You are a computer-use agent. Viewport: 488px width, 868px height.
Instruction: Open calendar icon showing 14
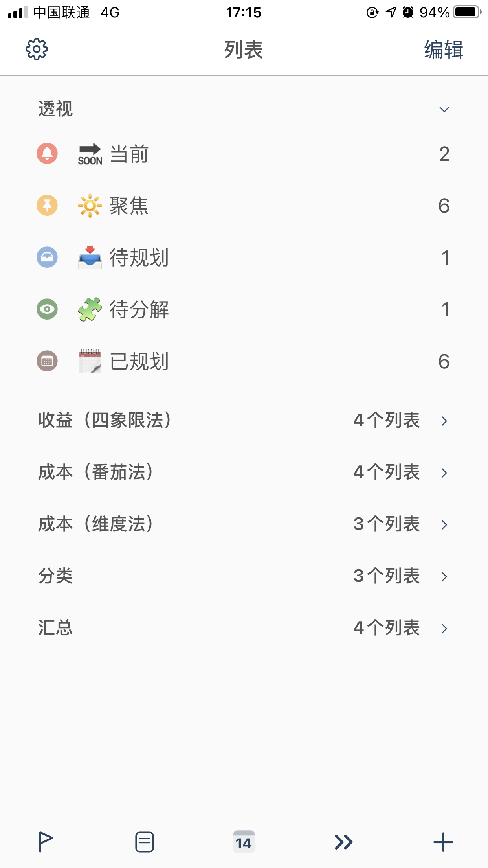coord(244,842)
